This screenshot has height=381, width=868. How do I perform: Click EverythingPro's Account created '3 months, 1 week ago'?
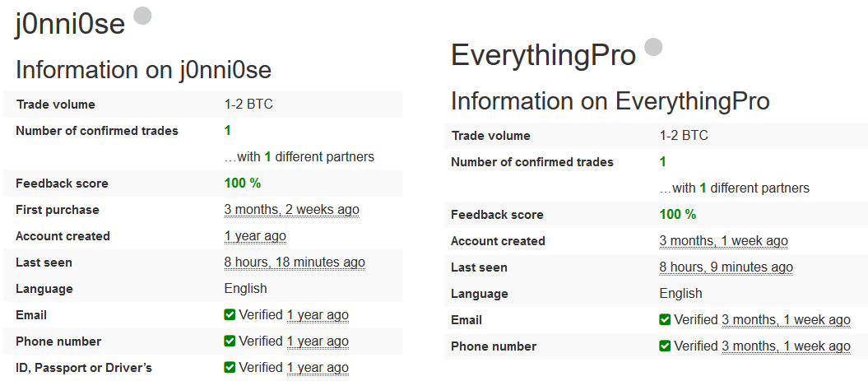[723, 241]
